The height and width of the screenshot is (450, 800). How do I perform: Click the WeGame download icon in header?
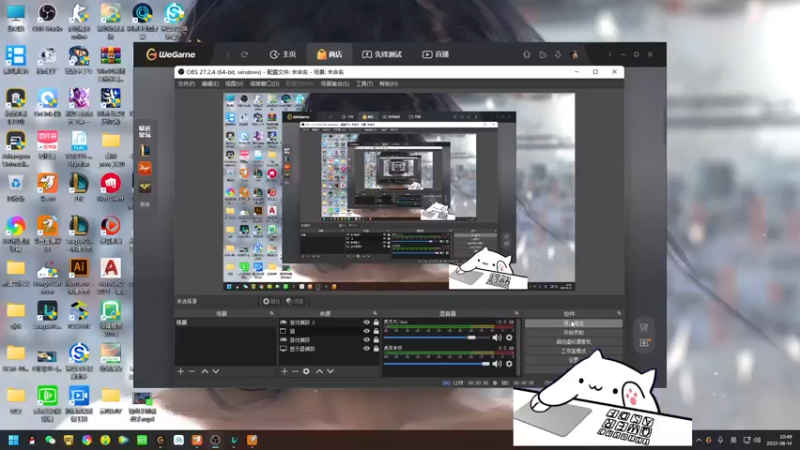tap(558, 55)
